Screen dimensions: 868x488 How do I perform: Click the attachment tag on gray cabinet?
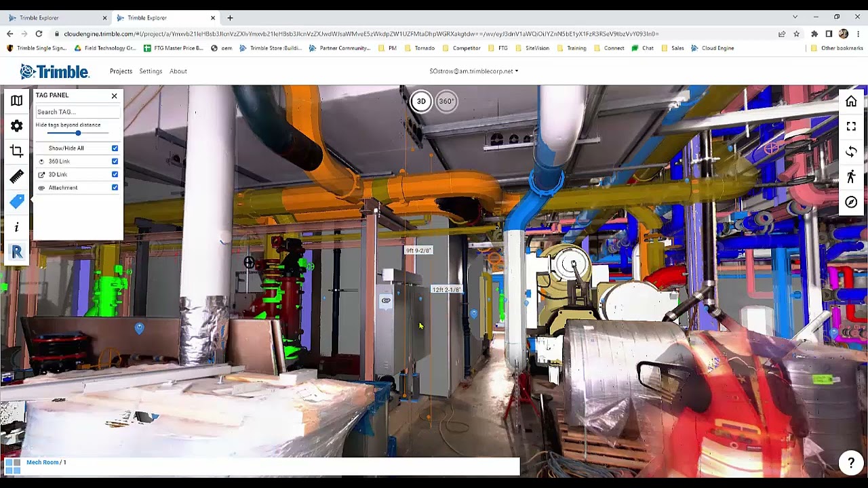pos(386,300)
